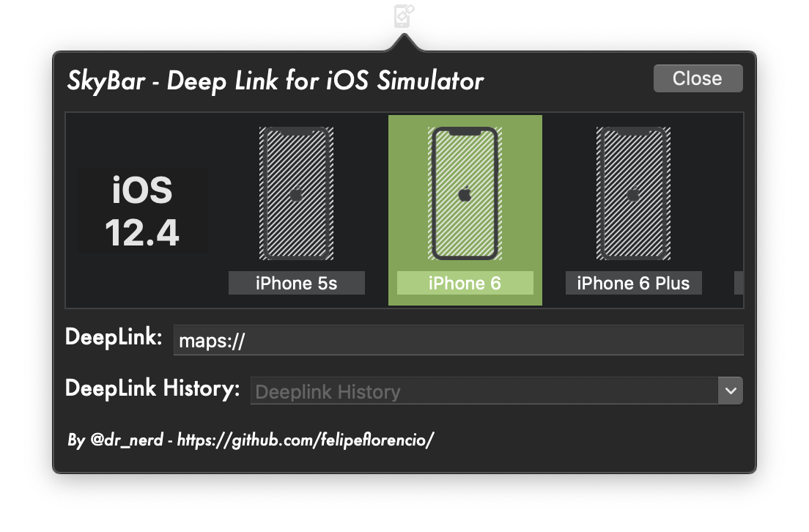Screen dimensions: 809x532
Task: Click the iOS 12.4 version badge
Action: point(142,210)
